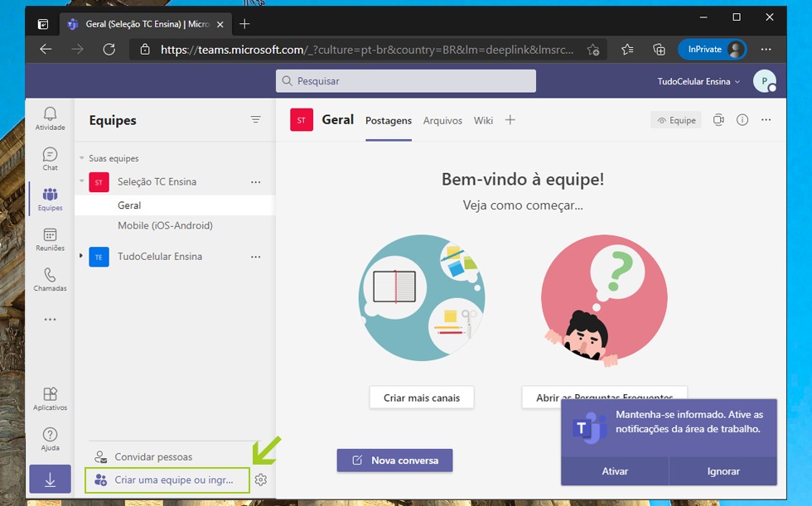Open more options for Seleção TC Ensina
812x506 pixels.
255,182
